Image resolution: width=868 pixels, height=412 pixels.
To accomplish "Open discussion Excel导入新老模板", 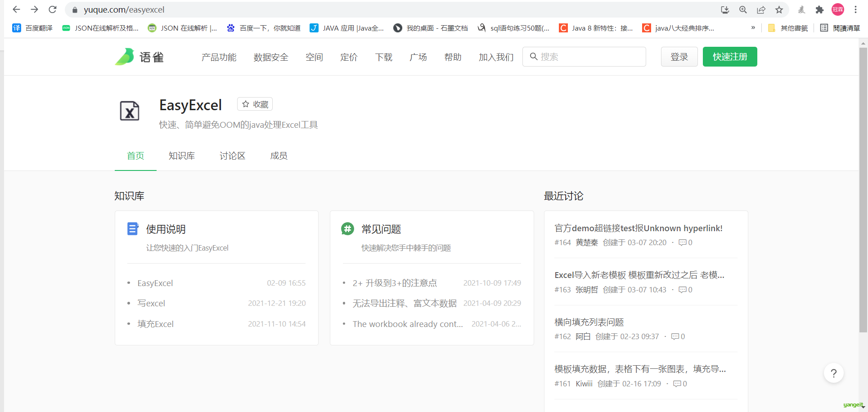I will point(639,275).
